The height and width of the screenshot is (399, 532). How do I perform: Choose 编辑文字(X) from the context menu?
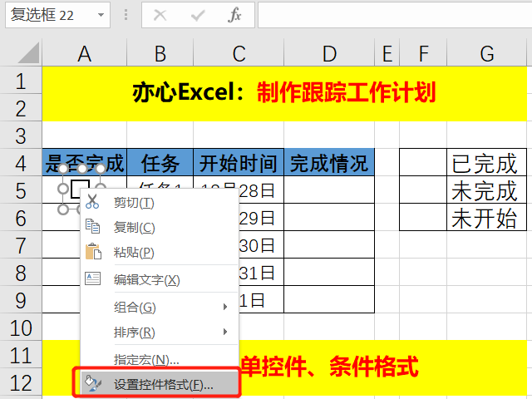[x=160, y=280]
